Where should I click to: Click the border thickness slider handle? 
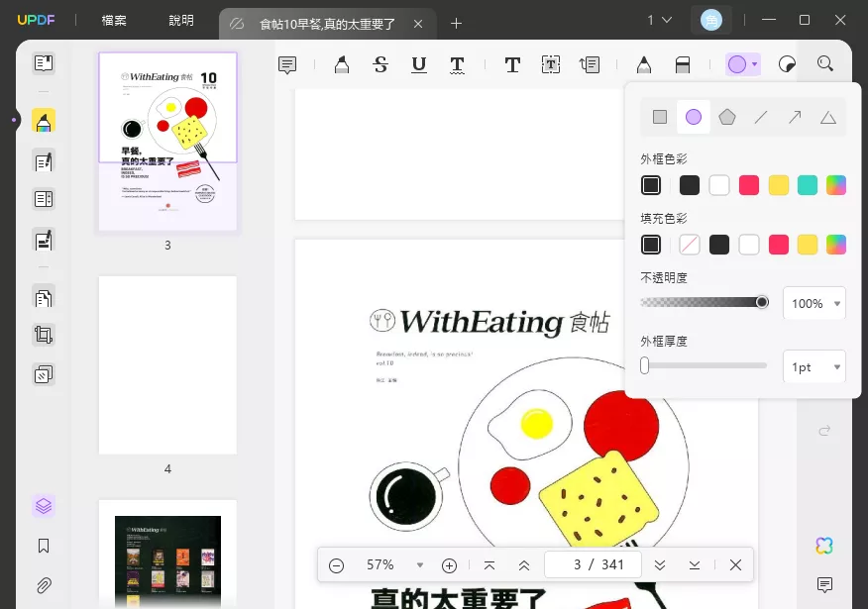(644, 365)
